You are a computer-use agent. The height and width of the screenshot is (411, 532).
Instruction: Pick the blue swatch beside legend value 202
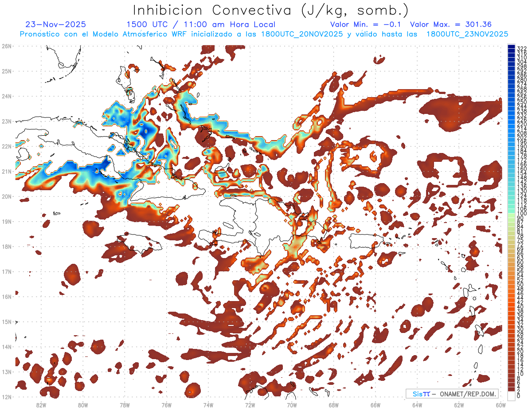pyautogui.click(x=511, y=136)
